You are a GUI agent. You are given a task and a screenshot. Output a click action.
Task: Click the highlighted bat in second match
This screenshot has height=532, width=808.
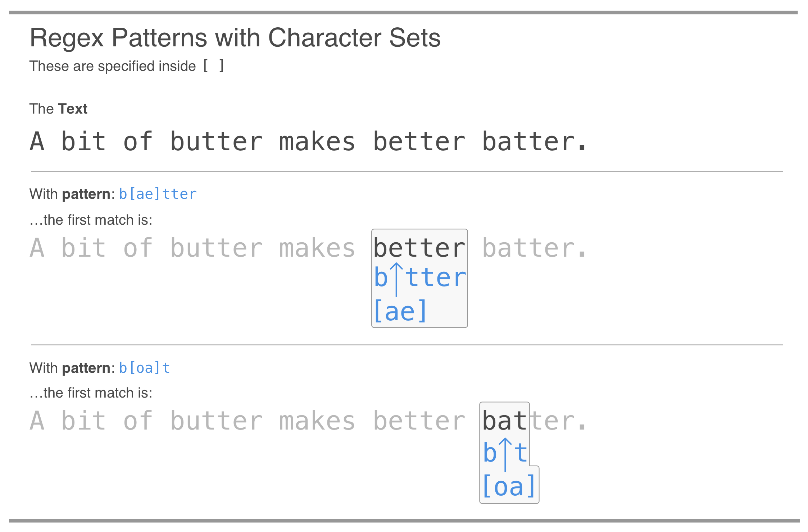click(504, 421)
